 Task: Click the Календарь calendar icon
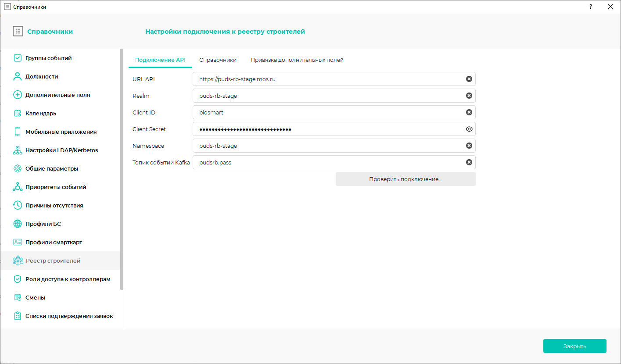click(x=18, y=113)
